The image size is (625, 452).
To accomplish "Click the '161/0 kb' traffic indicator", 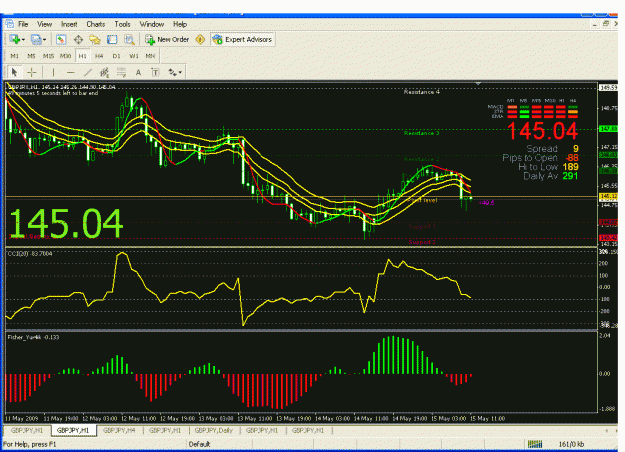I will click(571, 444).
